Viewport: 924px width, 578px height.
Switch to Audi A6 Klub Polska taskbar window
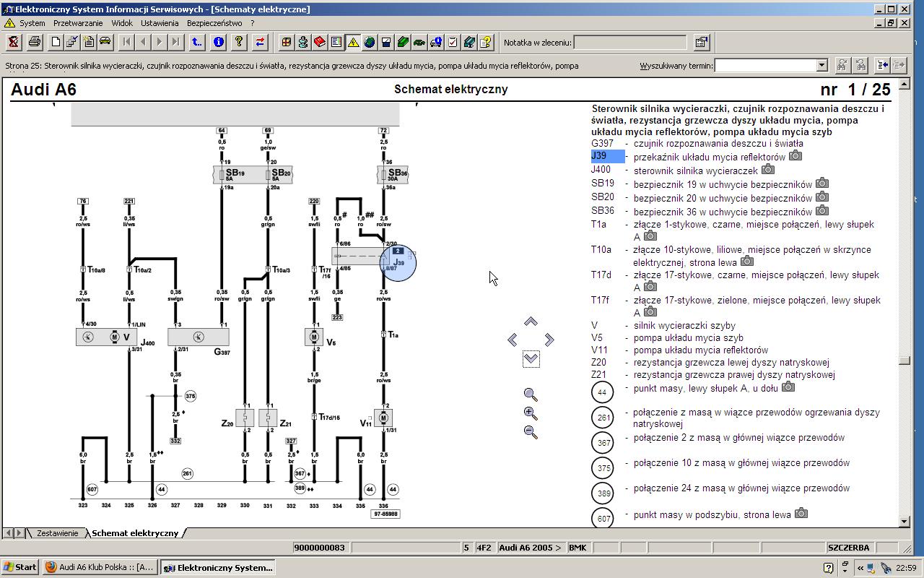point(100,567)
